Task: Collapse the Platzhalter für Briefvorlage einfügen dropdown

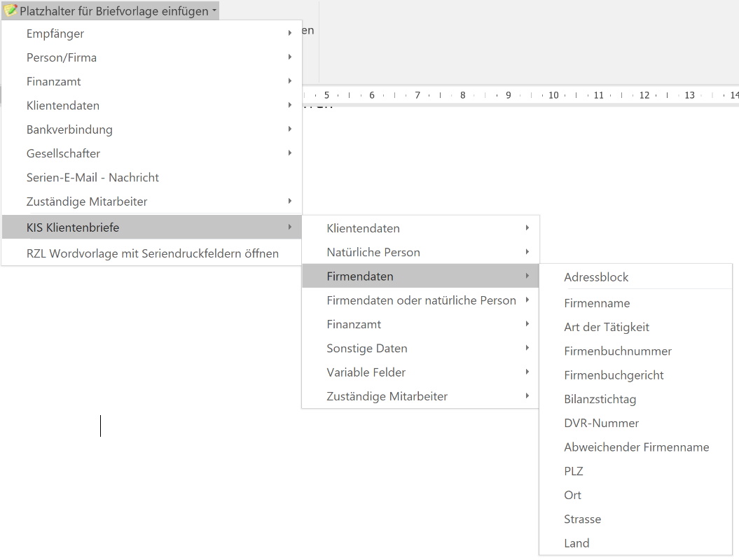Action: pos(214,11)
